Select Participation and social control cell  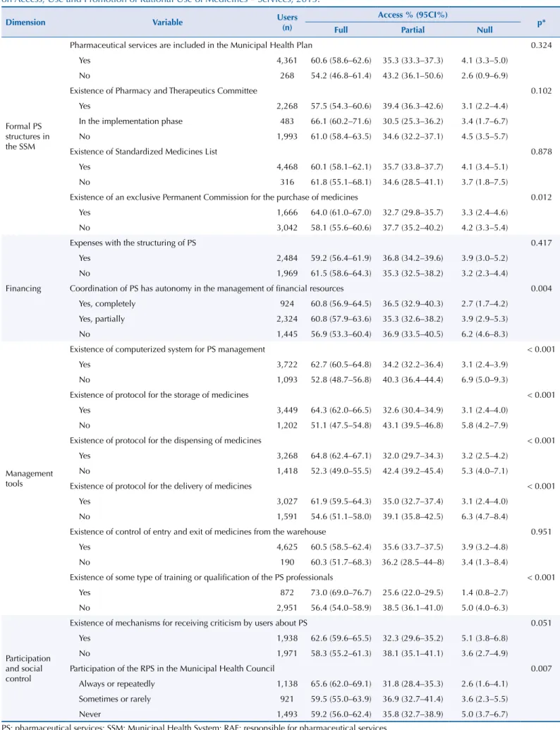coord(28,669)
